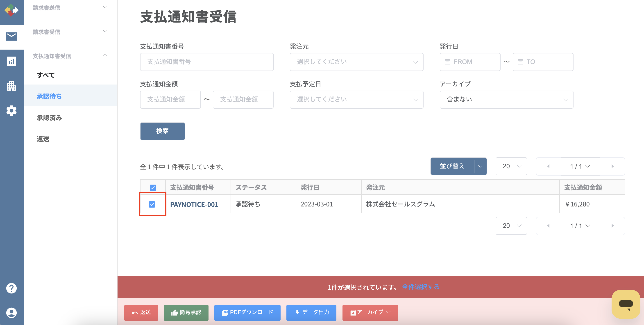
Task: Click the 発行日 FROM date field
Action: click(470, 62)
